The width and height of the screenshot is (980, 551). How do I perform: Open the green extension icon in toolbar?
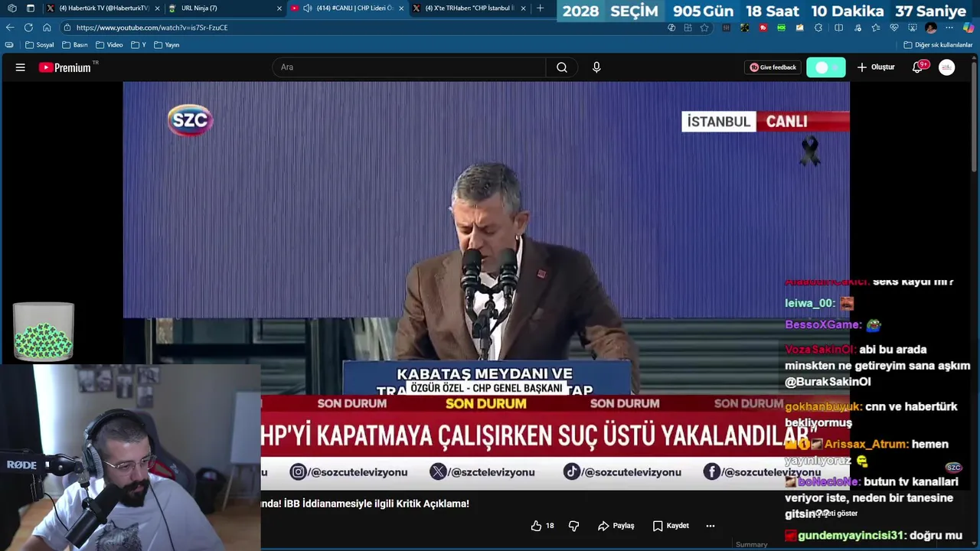781,28
